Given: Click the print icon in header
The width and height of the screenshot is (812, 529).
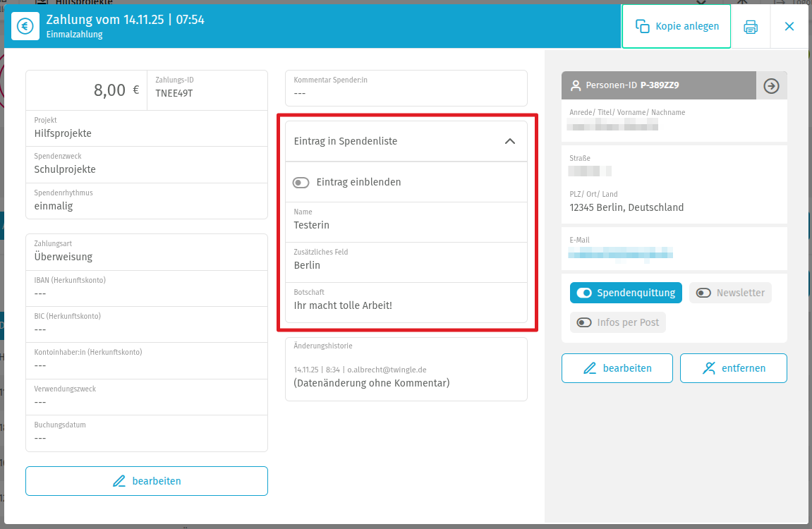Looking at the screenshot, I should (x=751, y=27).
